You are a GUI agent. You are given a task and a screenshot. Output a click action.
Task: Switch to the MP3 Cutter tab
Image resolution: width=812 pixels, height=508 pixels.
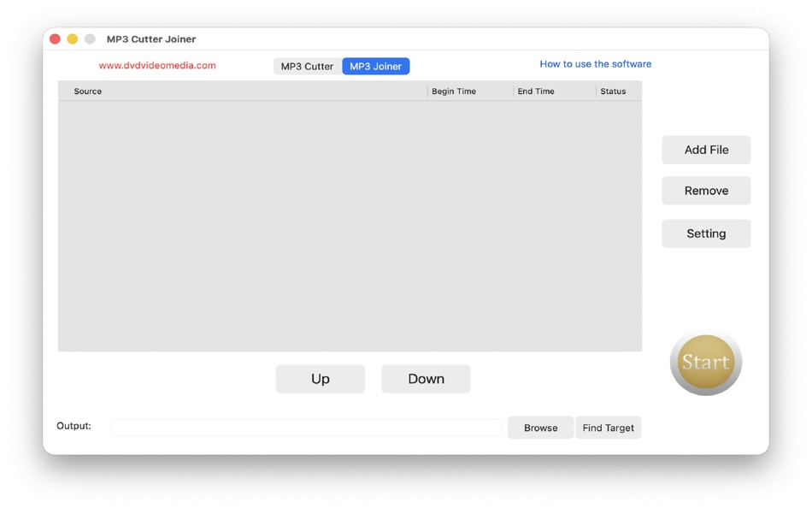point(307,66)
